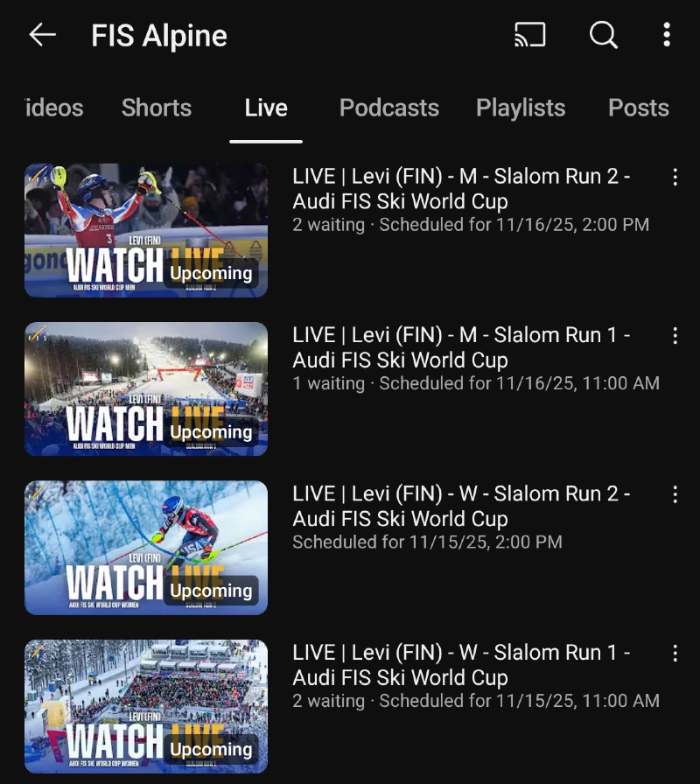
Task: Open options for Men's Slalom Run 2 video
Action: point(675,178)
